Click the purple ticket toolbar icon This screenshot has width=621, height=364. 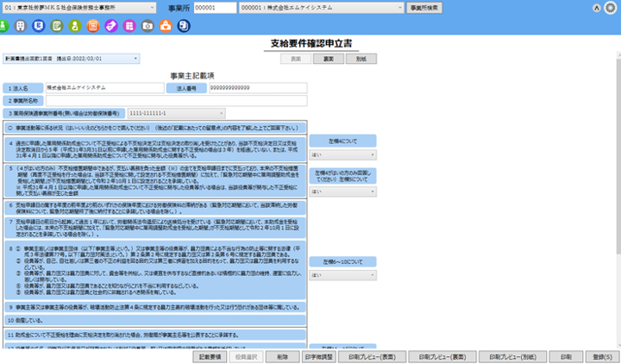[111, 26]
